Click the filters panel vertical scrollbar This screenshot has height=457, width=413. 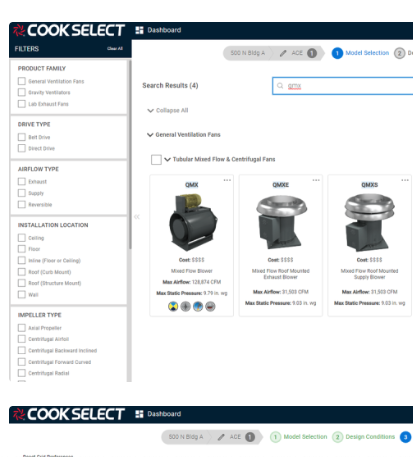(x=130, y=155)
